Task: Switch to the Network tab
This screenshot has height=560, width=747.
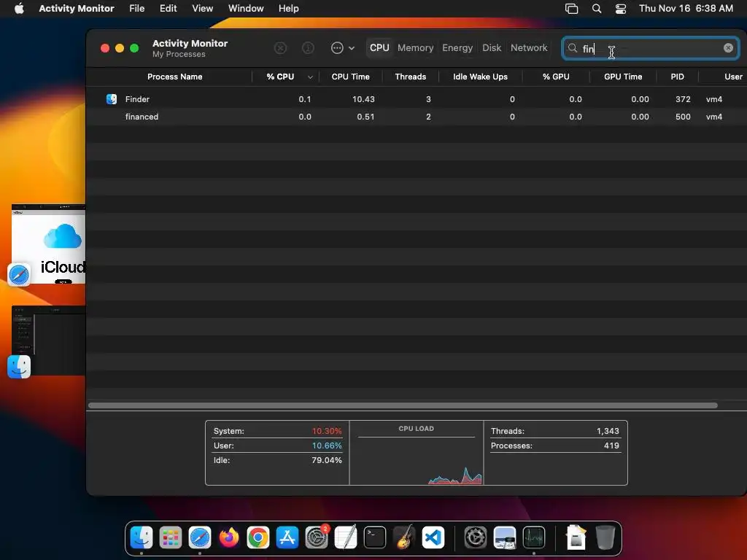Action: pyautogui.click(x=529, y=48)
